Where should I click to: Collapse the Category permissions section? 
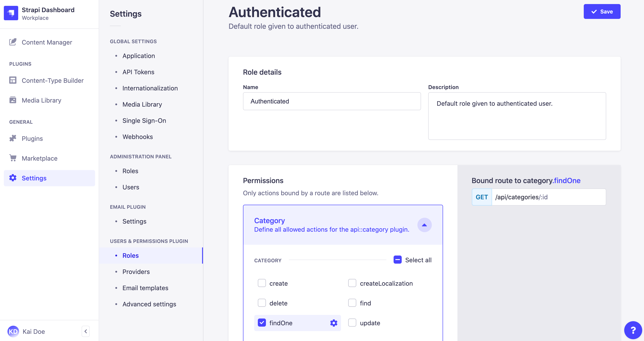(424, 225)
